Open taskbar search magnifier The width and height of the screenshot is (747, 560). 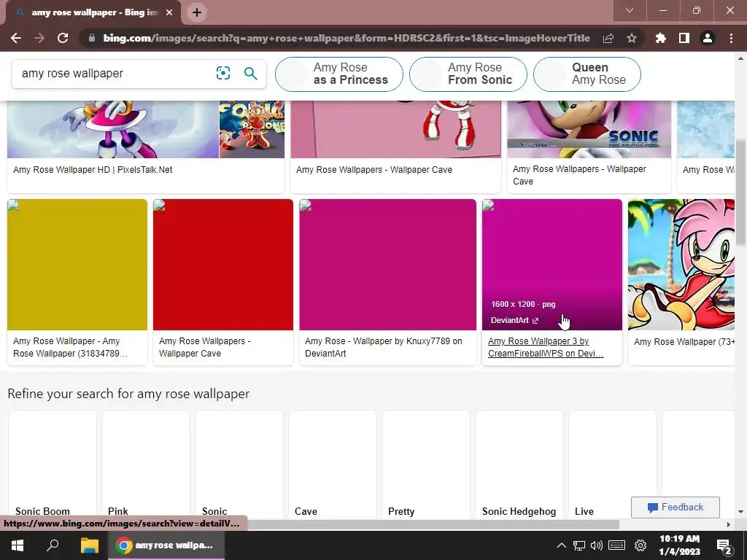pos(53,545)
